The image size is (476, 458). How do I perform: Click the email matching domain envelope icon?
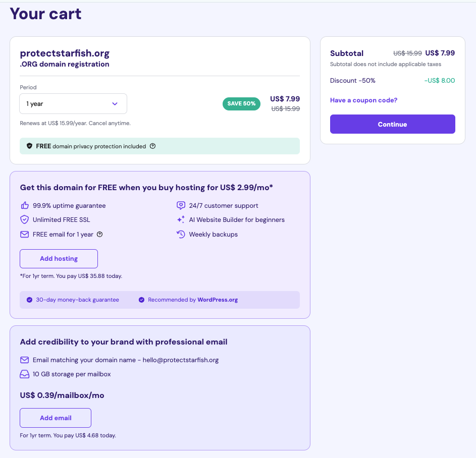tap(24, 360)
